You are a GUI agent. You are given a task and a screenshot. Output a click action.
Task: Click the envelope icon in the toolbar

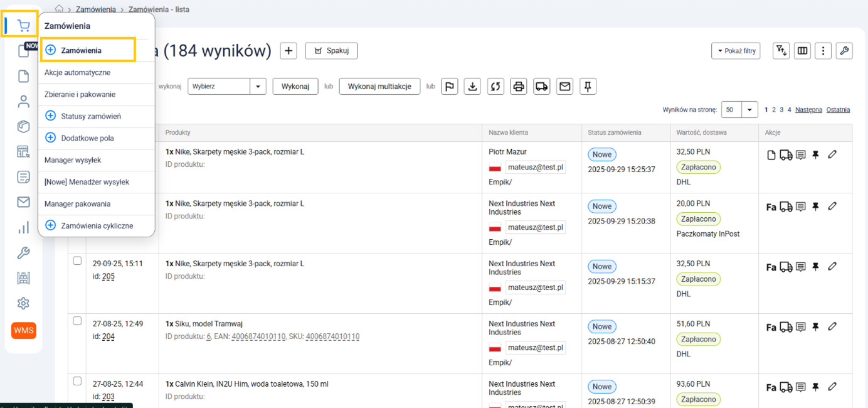pos(564,87)
